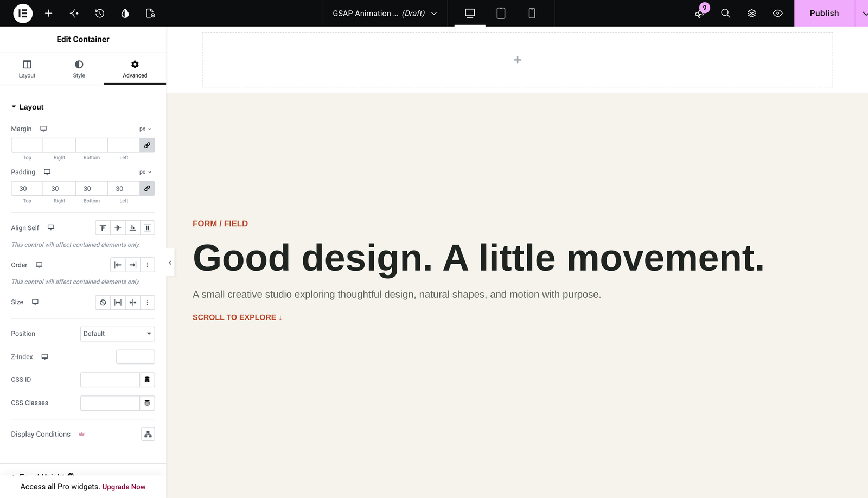Set Size to none

103,302
